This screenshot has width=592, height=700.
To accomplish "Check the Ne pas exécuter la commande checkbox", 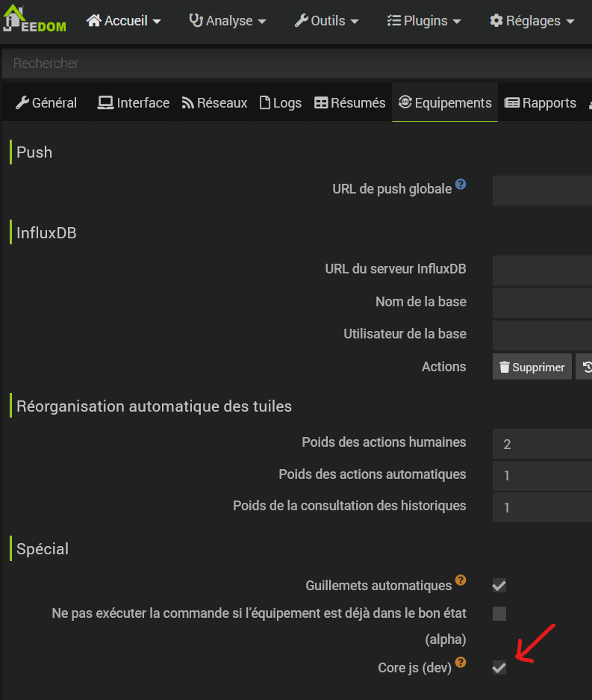I will (499, 613).
